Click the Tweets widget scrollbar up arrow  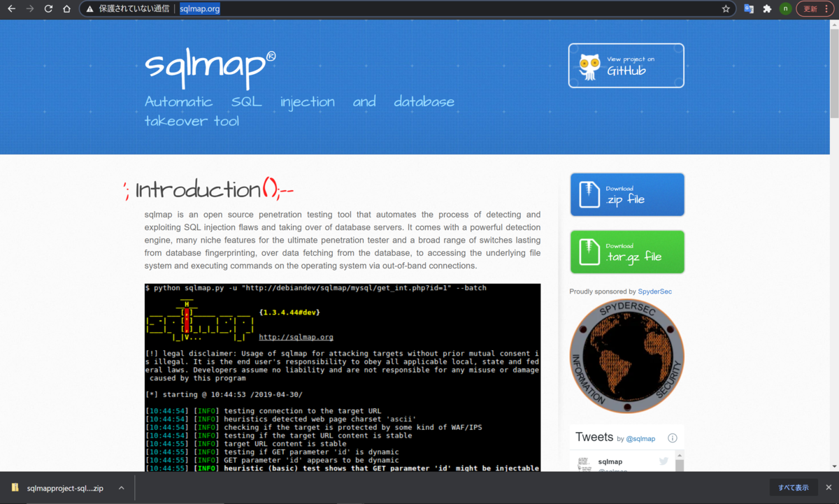tap(679, 456)
